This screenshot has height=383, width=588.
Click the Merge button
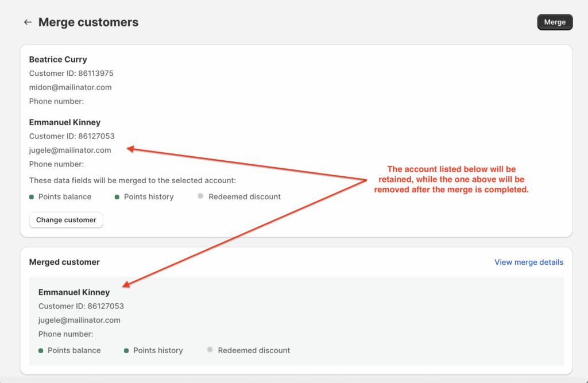555,22
